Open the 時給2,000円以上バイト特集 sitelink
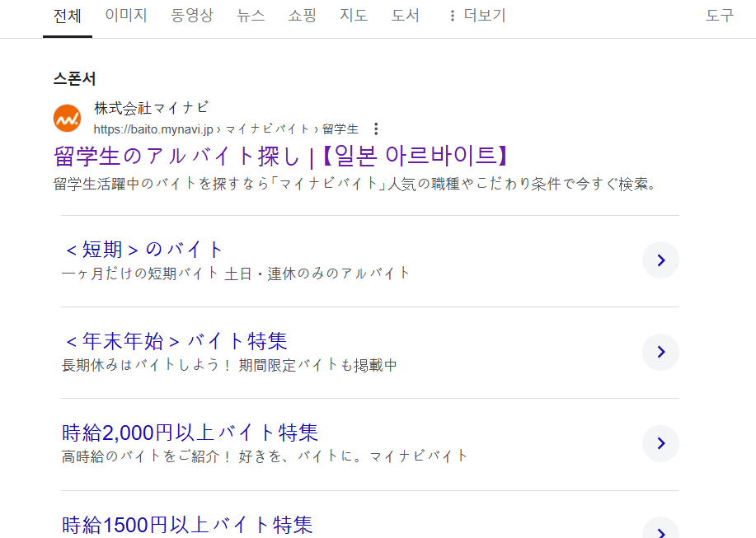 coord(190,433)
